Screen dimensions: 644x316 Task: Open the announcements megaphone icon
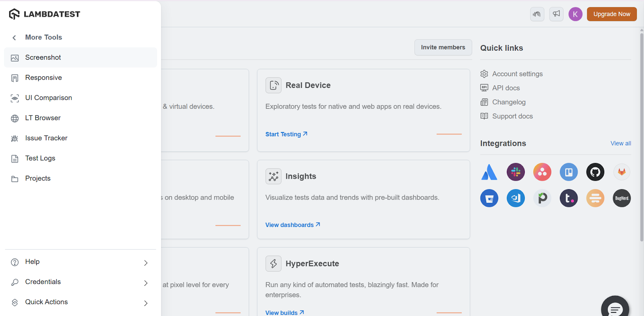point(556,14)
